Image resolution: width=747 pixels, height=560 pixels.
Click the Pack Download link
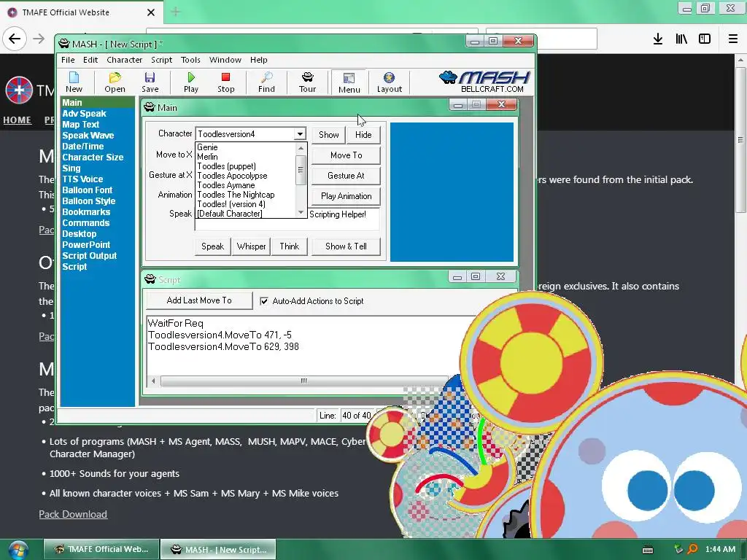73,514
